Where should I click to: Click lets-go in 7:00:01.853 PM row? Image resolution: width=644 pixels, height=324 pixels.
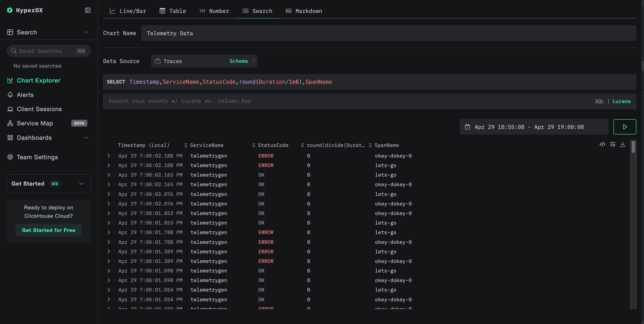tap(386, 223)
